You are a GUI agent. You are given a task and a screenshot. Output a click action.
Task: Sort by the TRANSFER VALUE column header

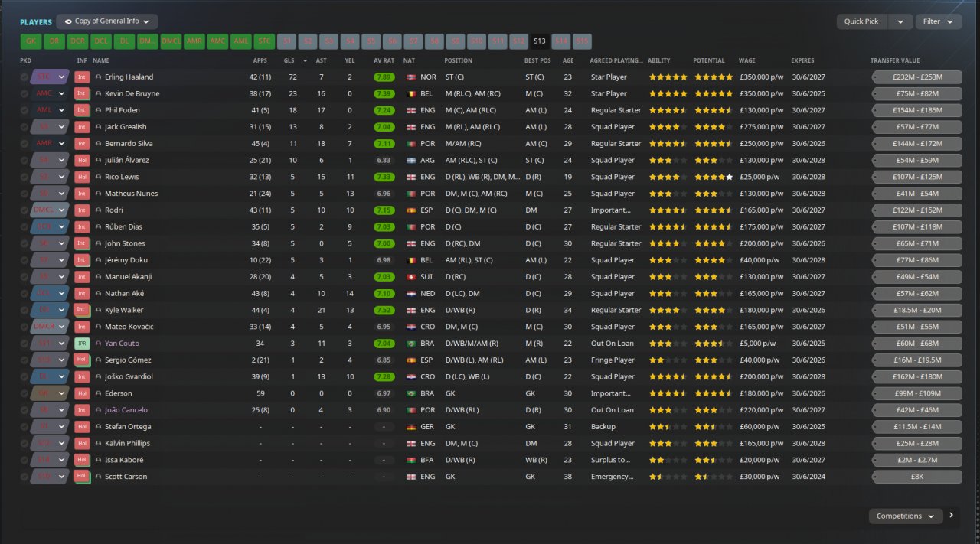pos(895,60)
